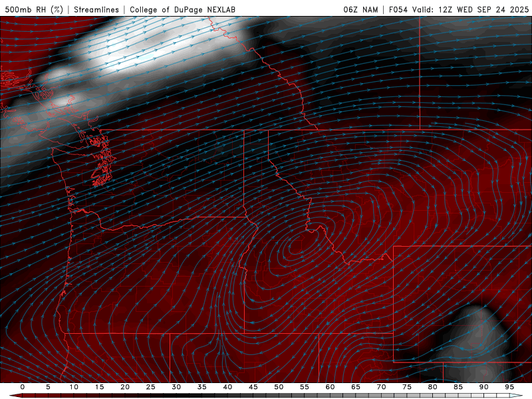Image resolution: width=532 pixels, height=399 pixels.
Task: Click the "5" label on the color scale
Action: point(48,387)
